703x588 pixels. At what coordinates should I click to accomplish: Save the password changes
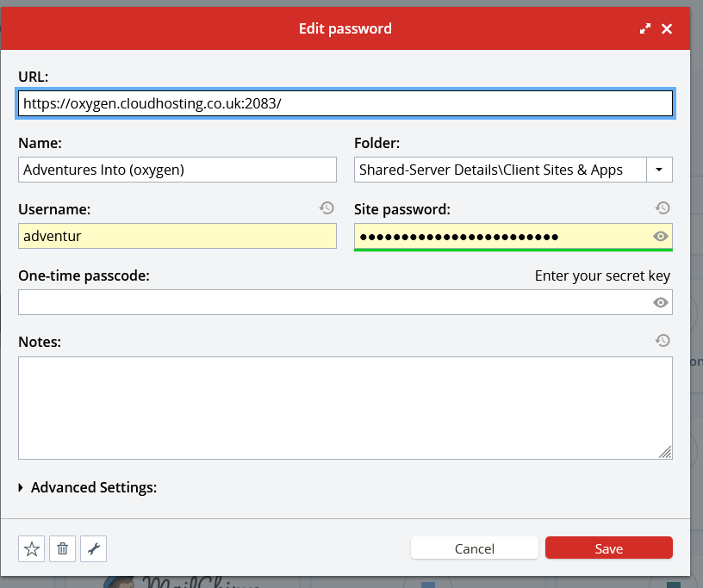608,548
